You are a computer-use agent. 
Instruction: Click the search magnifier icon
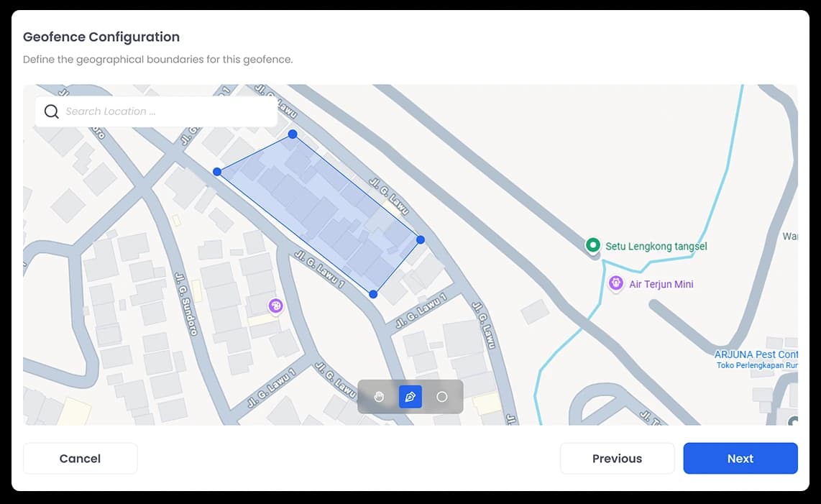coord(51,111)
